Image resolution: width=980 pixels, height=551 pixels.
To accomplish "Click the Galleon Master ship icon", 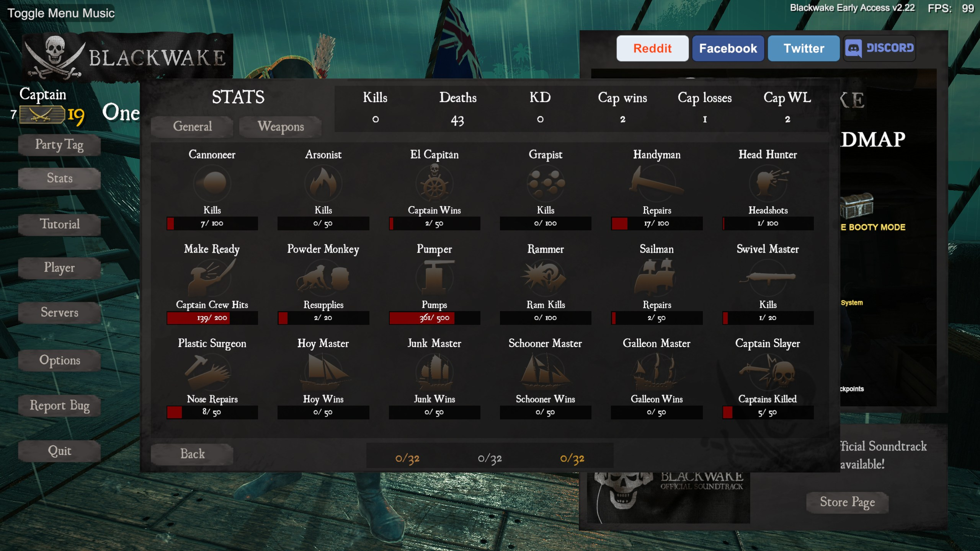I will [x=657, y=372].
